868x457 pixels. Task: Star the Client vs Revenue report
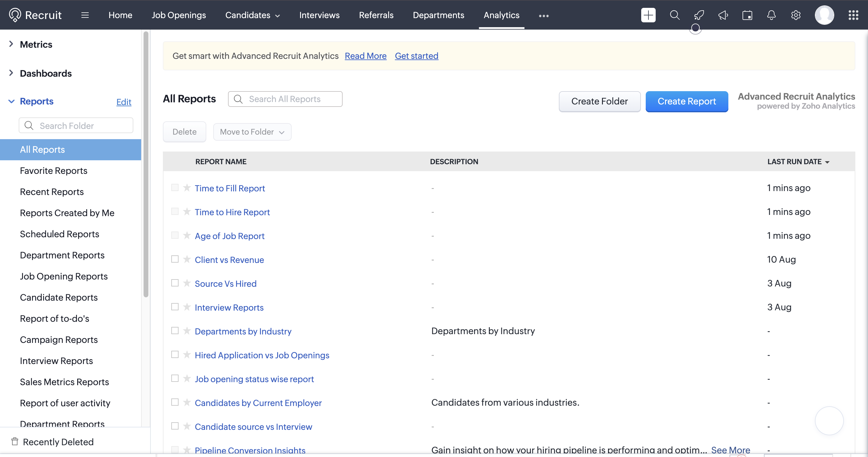(x=187, y=259)
